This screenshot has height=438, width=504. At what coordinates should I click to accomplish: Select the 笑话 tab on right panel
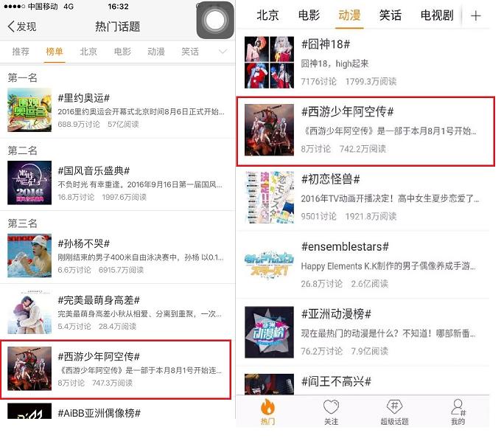pos(391,15)
